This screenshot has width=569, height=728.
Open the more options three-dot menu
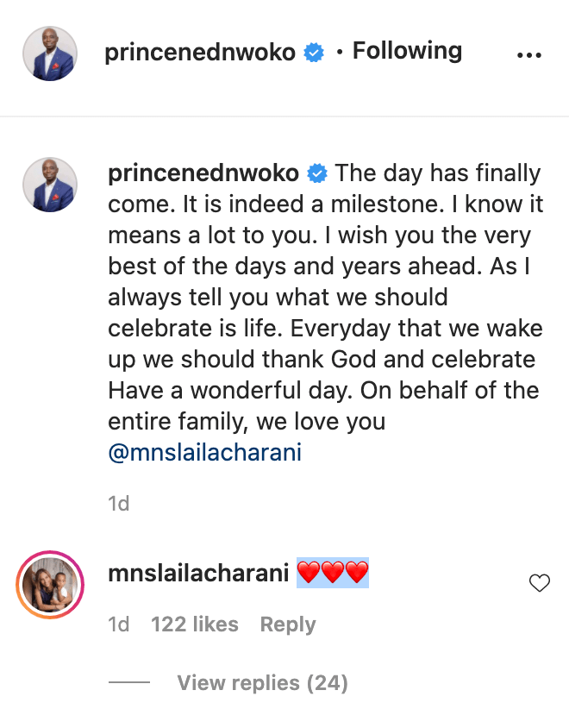click(528, 54)
